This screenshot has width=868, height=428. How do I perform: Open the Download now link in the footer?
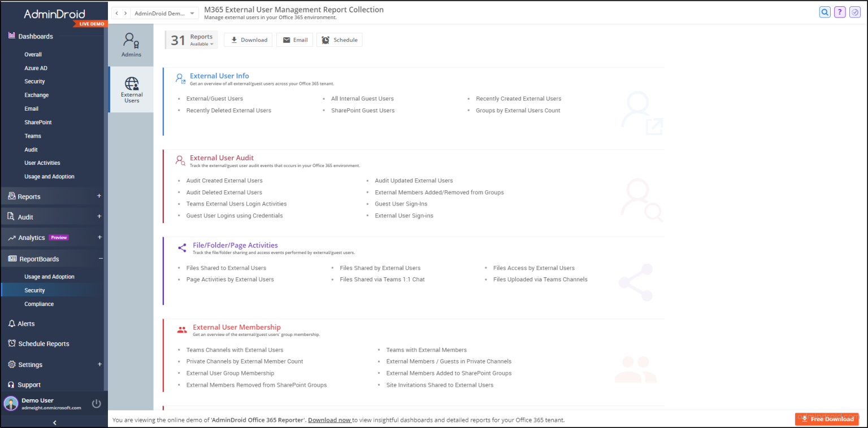coord(329,420)
